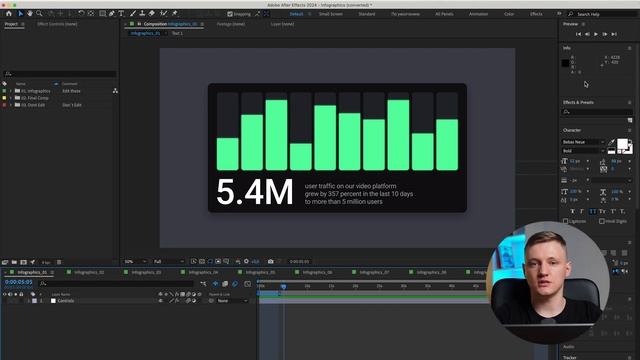Select the Infographics_01 timeline tab
This screenshot has width=640, height=360.
[32, 272]
